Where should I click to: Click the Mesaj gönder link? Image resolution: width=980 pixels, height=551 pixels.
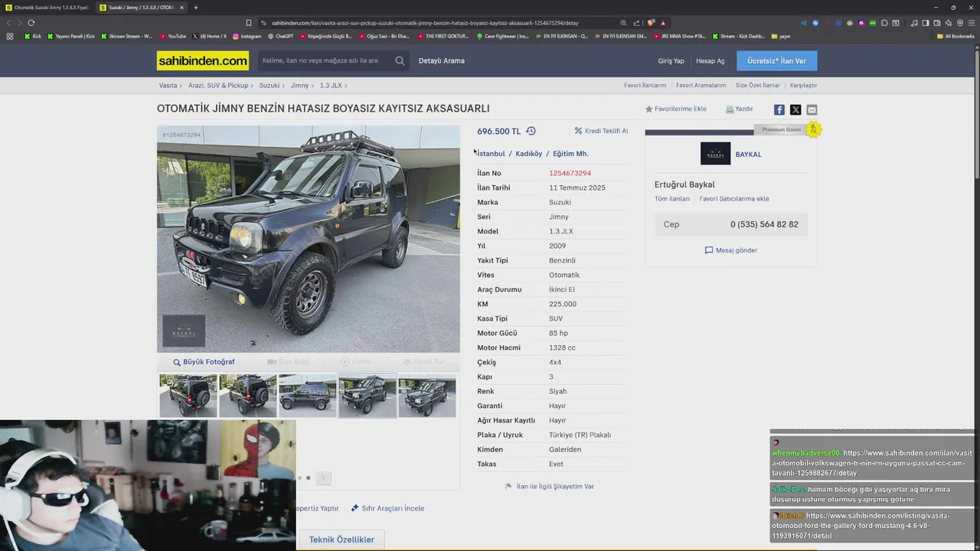(x=730, y=250)
